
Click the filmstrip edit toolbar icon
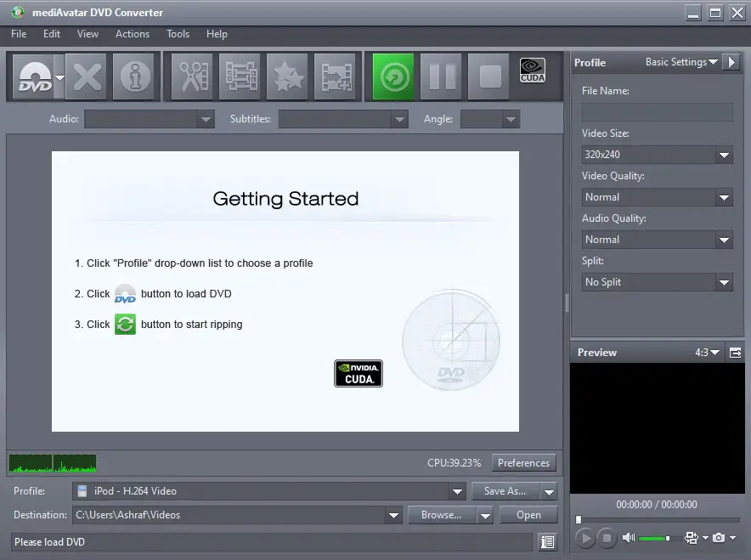tap(240, 76)
